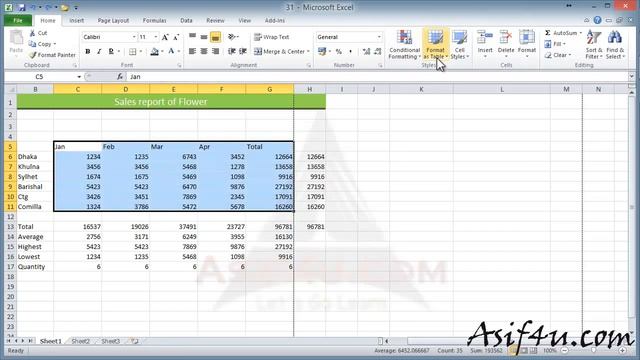Viewport: 640px width, 360px height.
Task: Switch to the Page Layout tab
Action: point(113,20)
